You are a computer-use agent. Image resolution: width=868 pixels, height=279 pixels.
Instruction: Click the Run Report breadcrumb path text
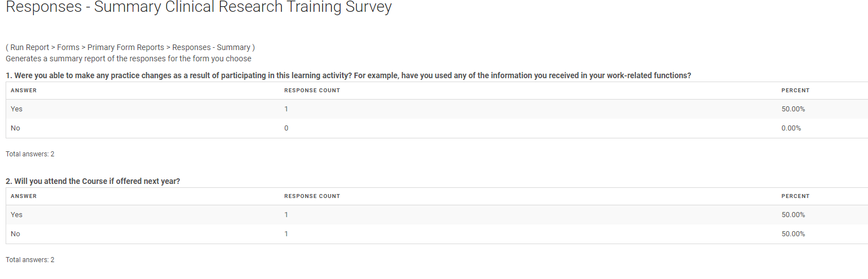coord(130,48)
